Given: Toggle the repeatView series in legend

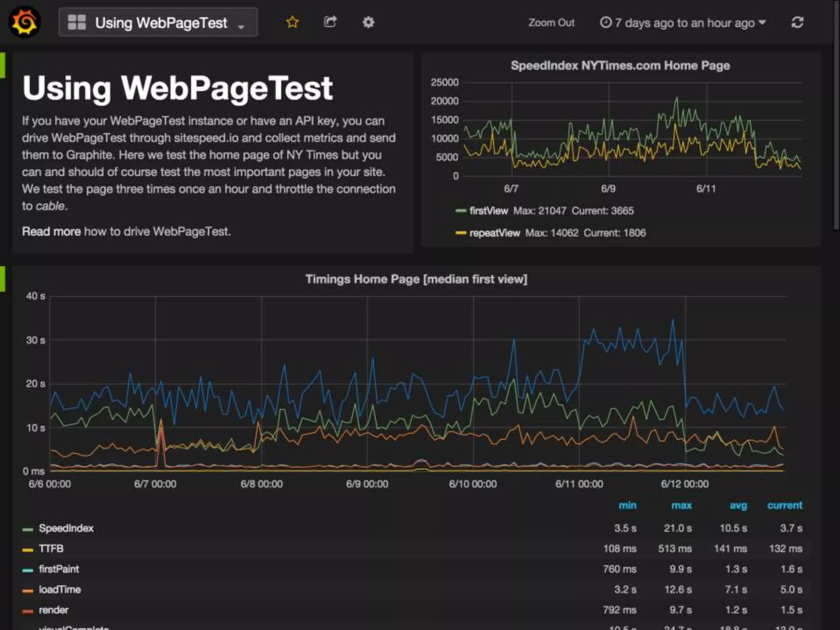Looking at the screenshot, I should 494,233.
